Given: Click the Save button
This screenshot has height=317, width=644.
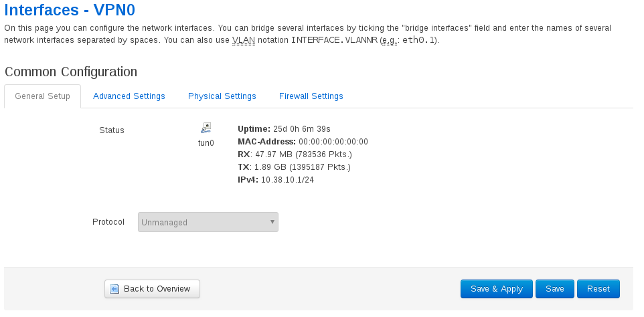Looking at the screenshot, I should 554,289.
